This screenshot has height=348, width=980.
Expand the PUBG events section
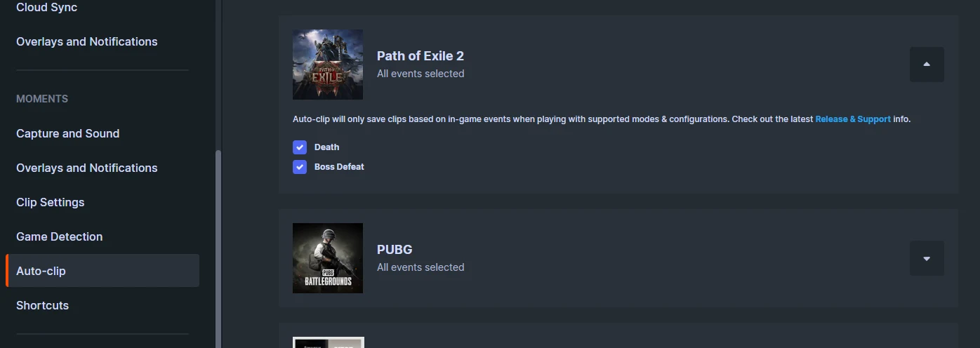pos(927,258)
